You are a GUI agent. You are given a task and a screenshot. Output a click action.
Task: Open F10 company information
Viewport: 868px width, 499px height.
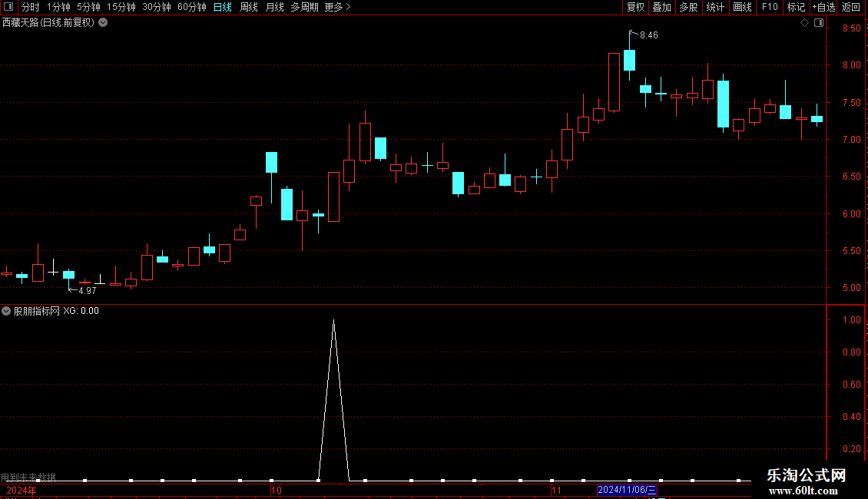tap(770, 7)
